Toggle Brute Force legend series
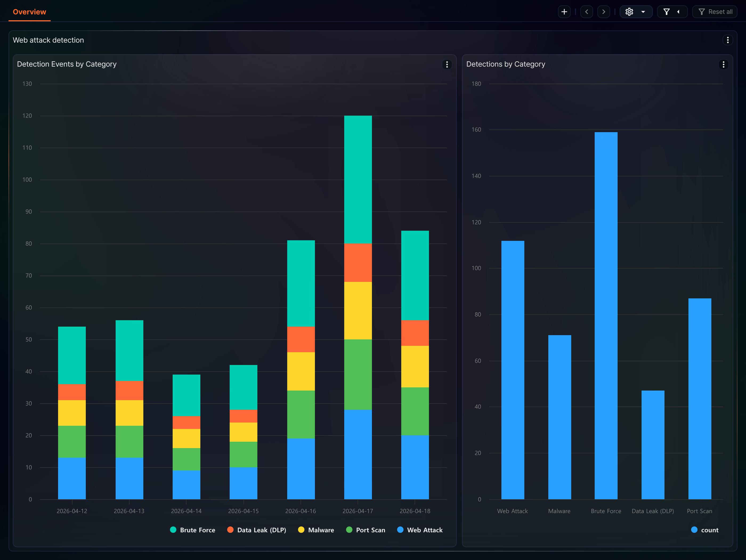 (x=193, y=530)
